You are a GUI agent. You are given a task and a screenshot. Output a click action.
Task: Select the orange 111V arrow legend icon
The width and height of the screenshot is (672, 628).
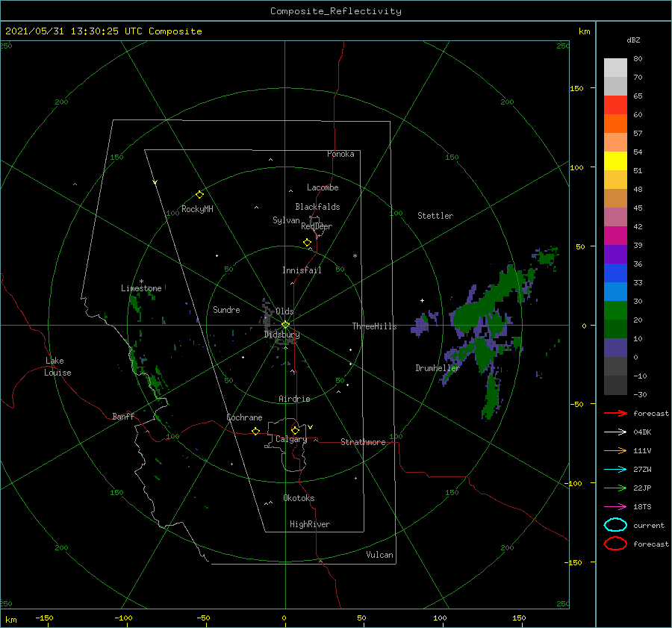pyautogui.click(x=615, y=450)
